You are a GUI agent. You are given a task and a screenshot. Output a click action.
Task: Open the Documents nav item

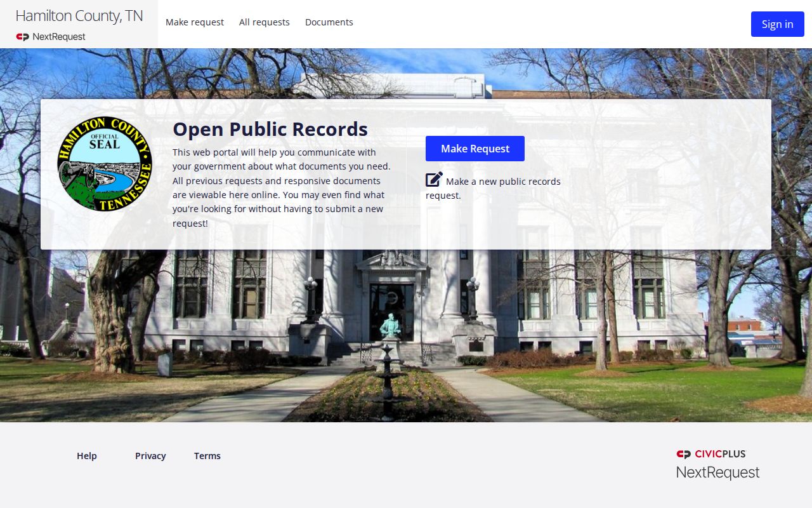[x=329, y=22]
